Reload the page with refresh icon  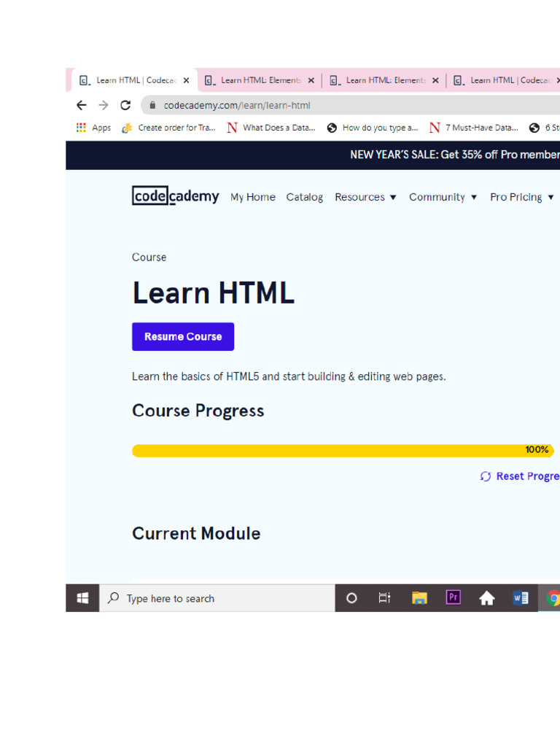coord(125,105)
